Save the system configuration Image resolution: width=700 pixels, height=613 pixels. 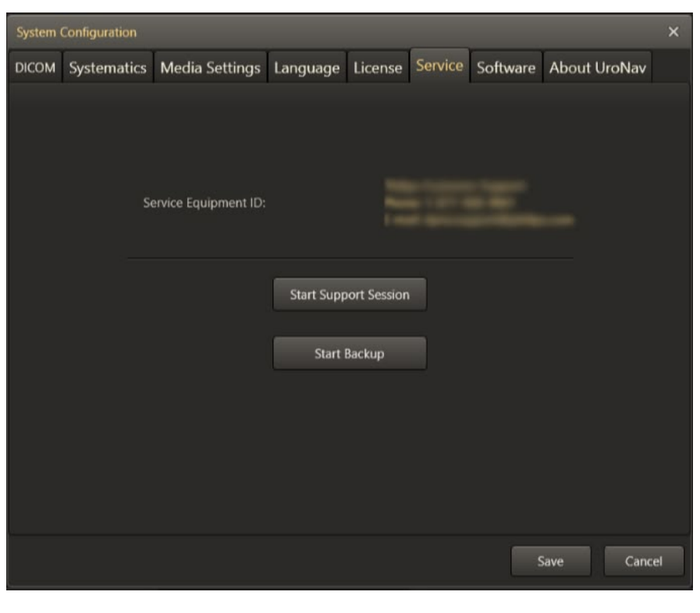(x=550, y=561)
